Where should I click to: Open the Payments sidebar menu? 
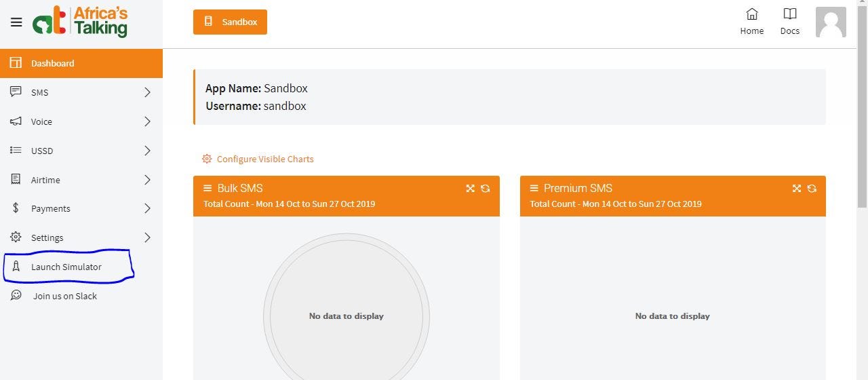coord(81,208)
